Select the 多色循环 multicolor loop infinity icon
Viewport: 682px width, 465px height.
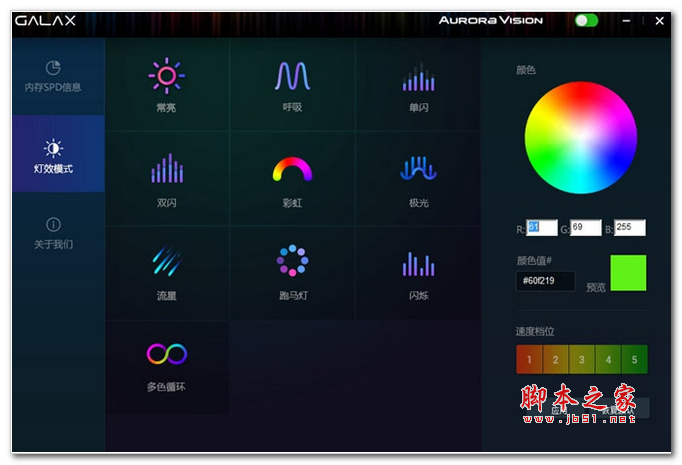point(167,354)
